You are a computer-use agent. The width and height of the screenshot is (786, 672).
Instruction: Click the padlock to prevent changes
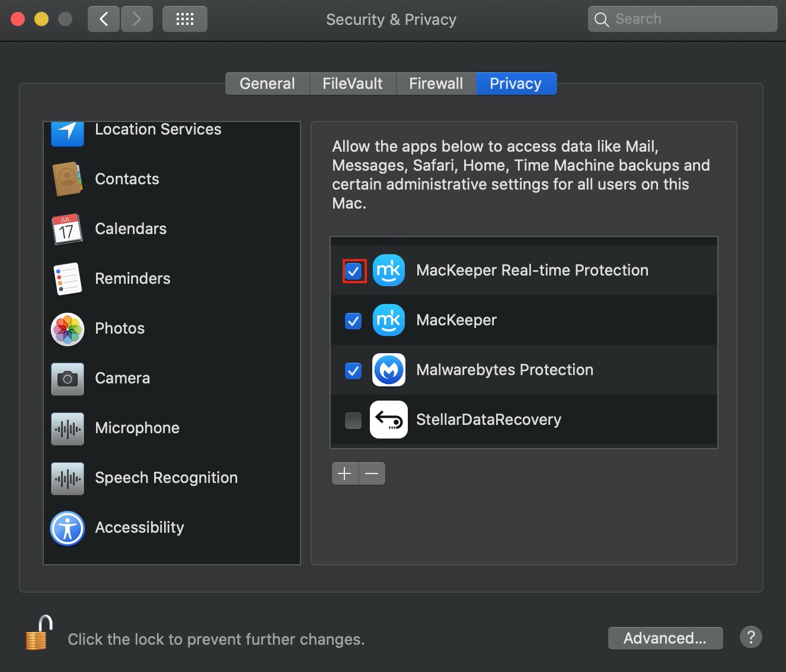coord(39,632)
